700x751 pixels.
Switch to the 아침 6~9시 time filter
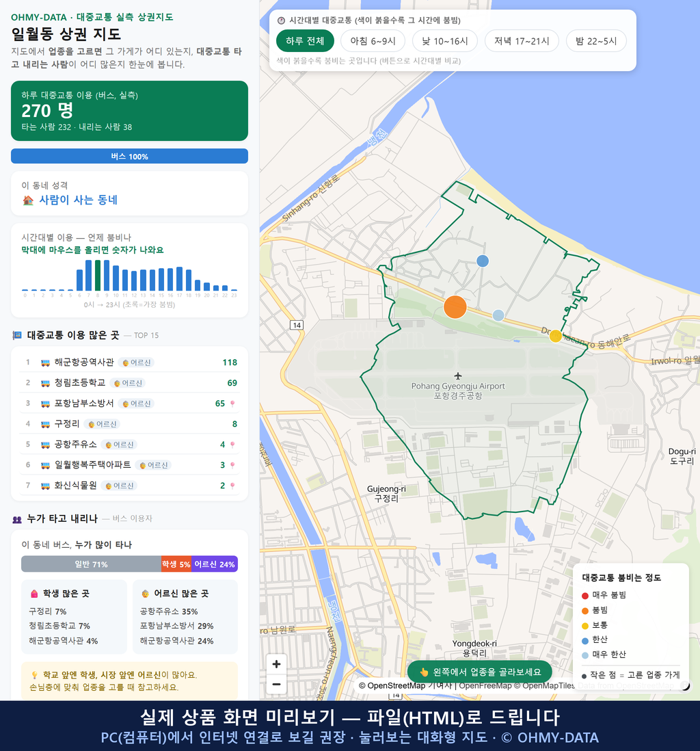click(373, 41)
